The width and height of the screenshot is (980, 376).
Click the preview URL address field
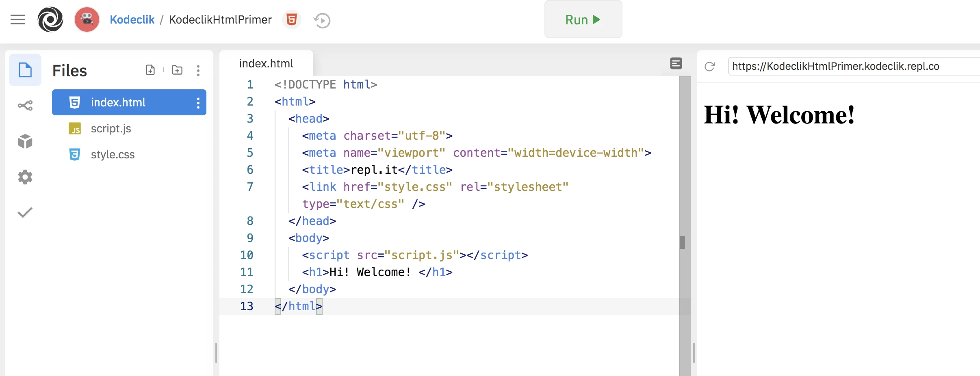854,66
